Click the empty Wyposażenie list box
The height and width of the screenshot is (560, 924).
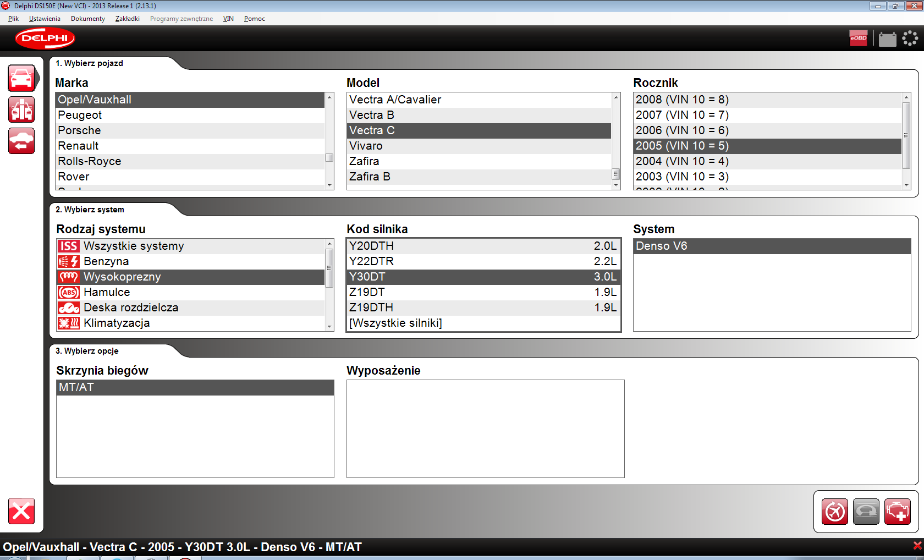click(x=486, y=429)
